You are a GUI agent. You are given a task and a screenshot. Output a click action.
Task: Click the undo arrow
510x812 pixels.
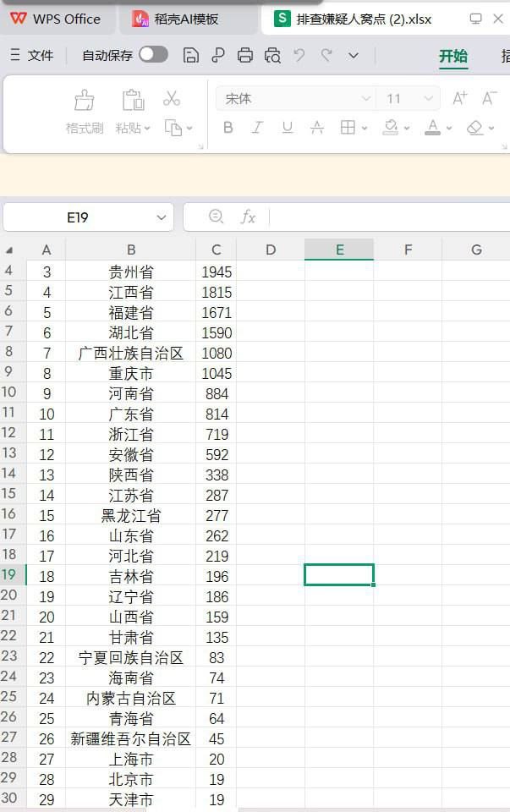[299, 55]
